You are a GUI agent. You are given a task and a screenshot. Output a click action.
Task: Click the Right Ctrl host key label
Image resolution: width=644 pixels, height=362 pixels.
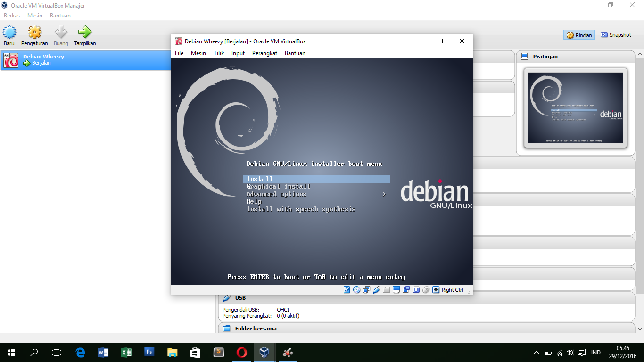(x=453, y=290)
